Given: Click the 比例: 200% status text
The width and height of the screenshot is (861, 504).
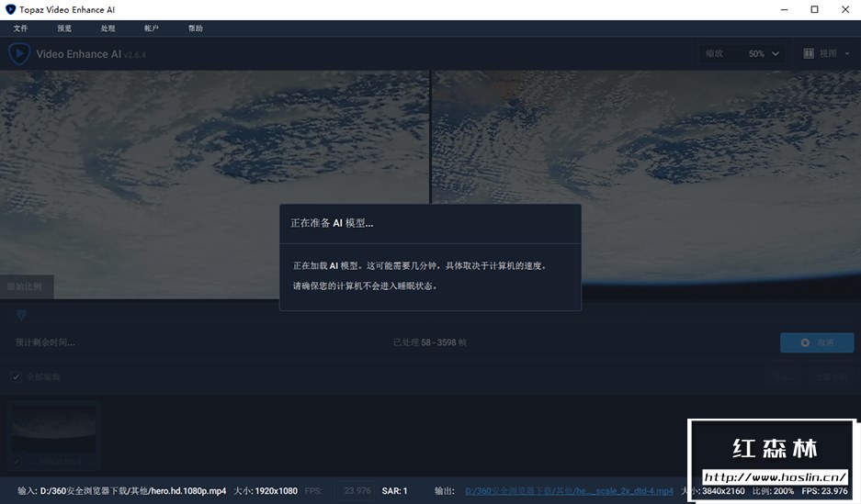Looking at the screenshot, I should [x=773, y=491].
